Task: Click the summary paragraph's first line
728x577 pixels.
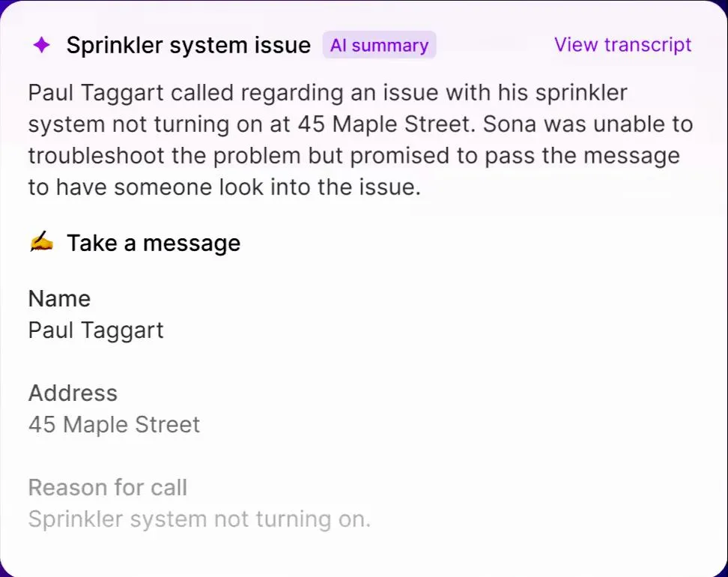Action: pos(327,93)
